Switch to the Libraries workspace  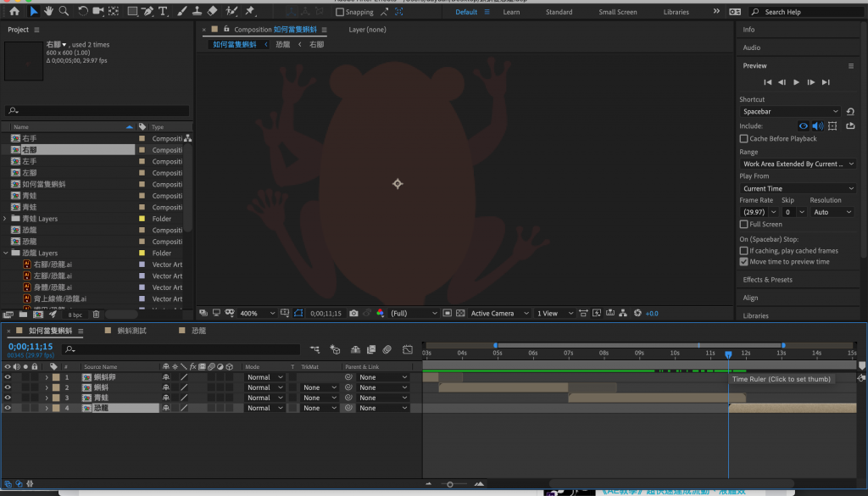pyautogui.click(x=676, y=12)
